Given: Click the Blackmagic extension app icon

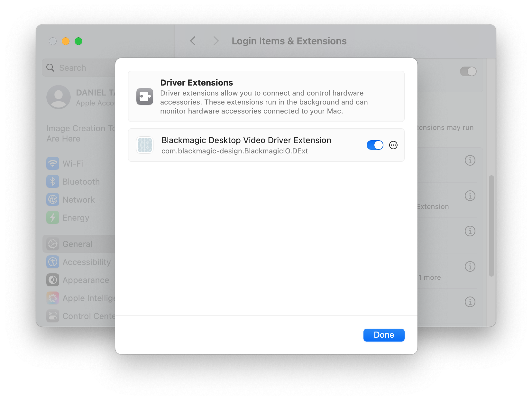Looking at the screenshot, I should coord(145,145).
